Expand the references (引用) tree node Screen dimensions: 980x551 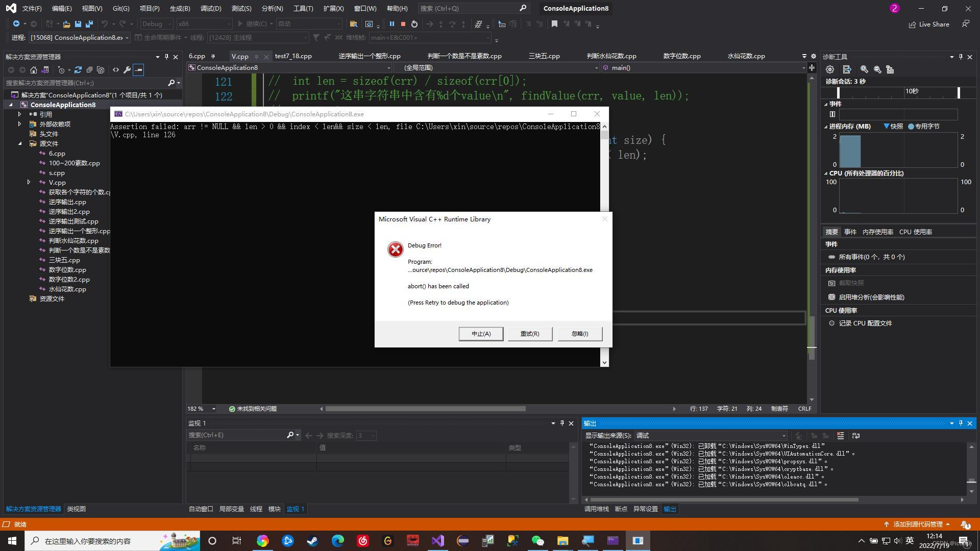[19, 114]
